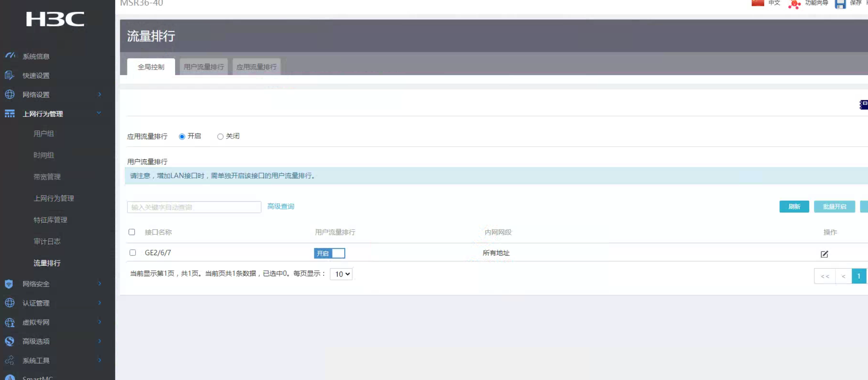Click the 网络设置 globe icon
Viewport: 868px width, 380px height.
[x=10, y=94]
